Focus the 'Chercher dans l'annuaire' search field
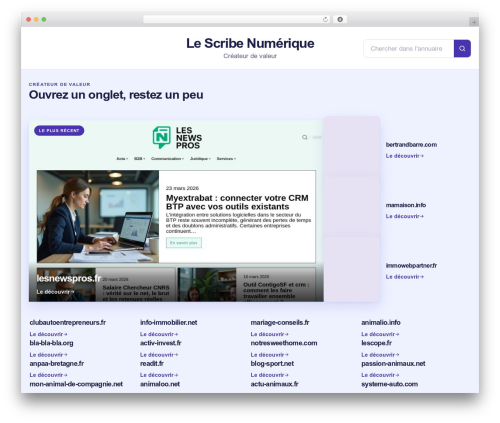 coord(409,49)
